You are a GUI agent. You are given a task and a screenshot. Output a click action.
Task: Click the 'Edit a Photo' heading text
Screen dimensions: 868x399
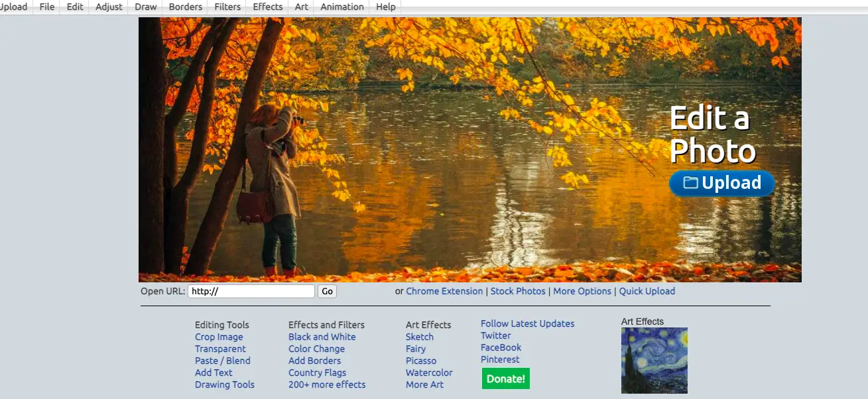712,135
